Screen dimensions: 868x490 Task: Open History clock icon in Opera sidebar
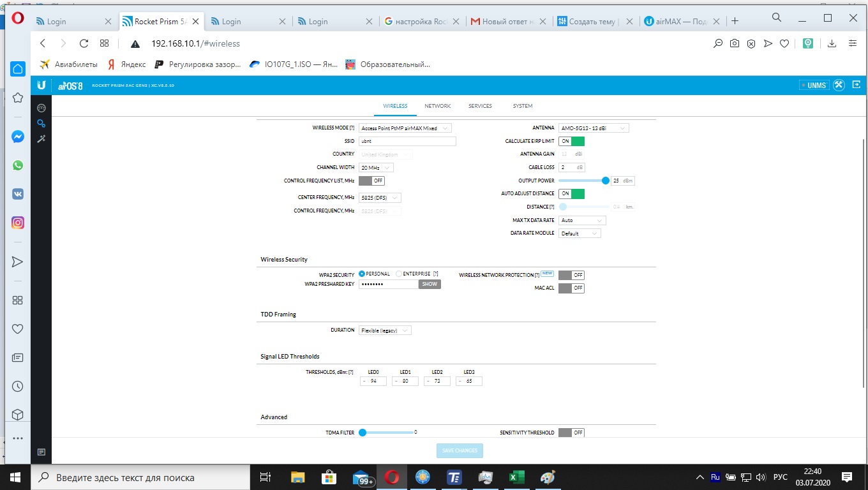(x=18, y=386)
